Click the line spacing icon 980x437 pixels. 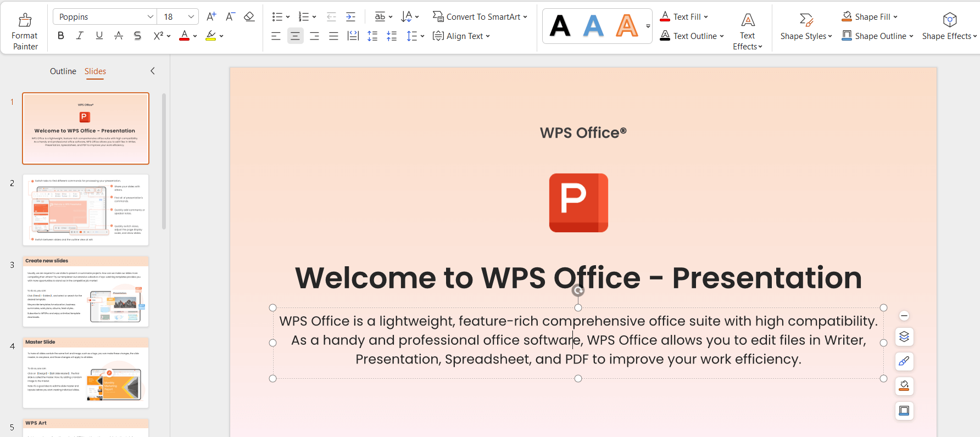point(411,36)
